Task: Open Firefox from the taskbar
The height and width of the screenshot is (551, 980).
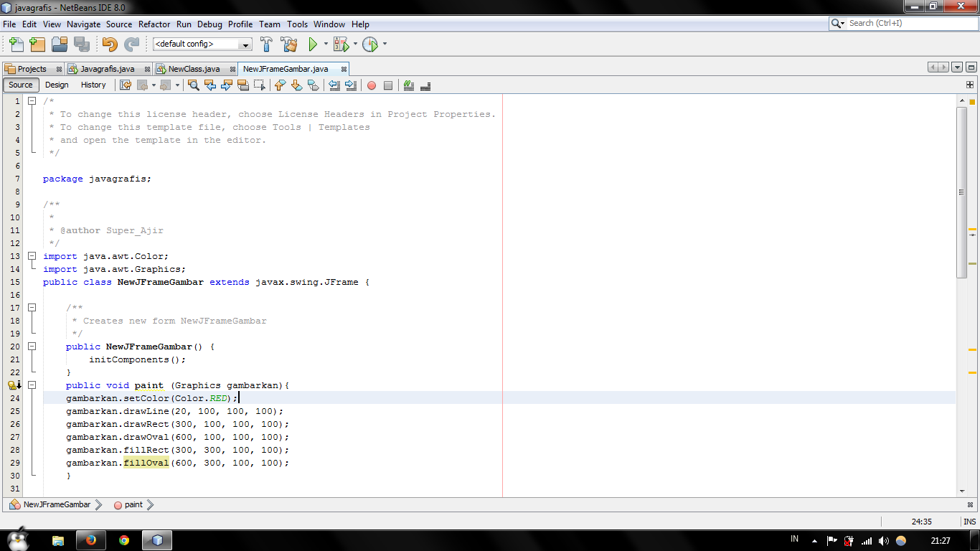Action: point(91,540)
